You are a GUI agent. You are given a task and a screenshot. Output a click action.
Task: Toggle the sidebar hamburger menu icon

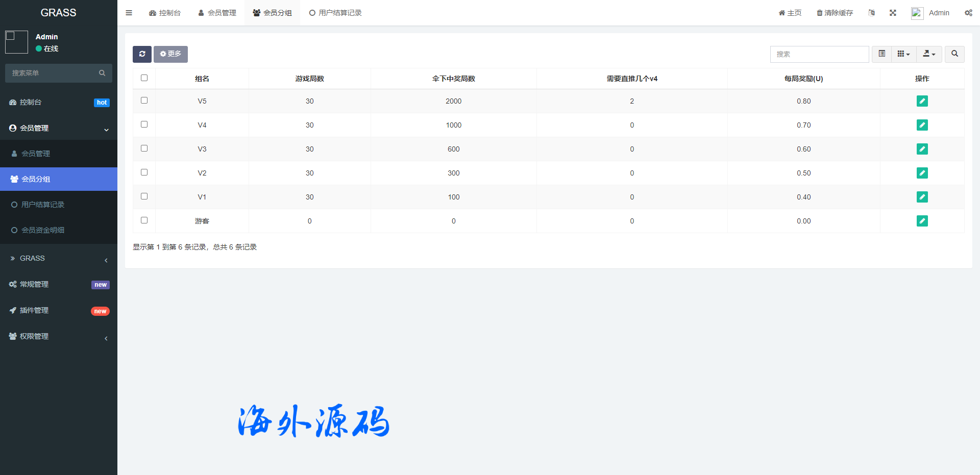(x=129, y=13)
